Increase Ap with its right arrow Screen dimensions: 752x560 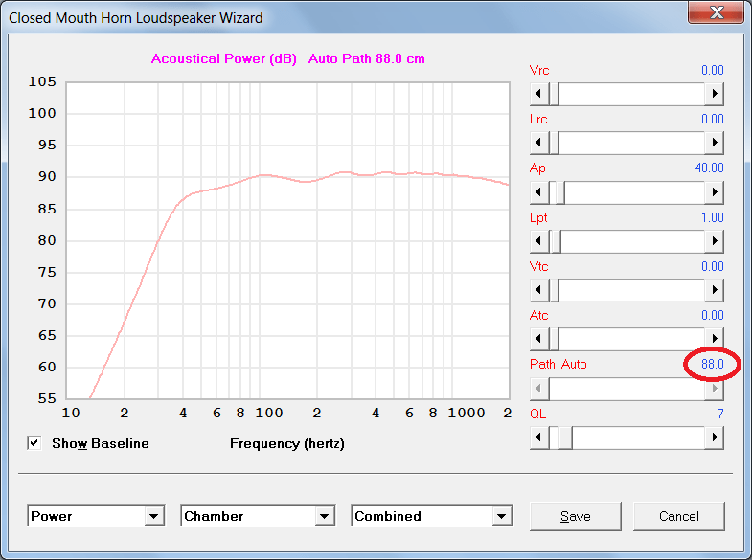(714, 192)
